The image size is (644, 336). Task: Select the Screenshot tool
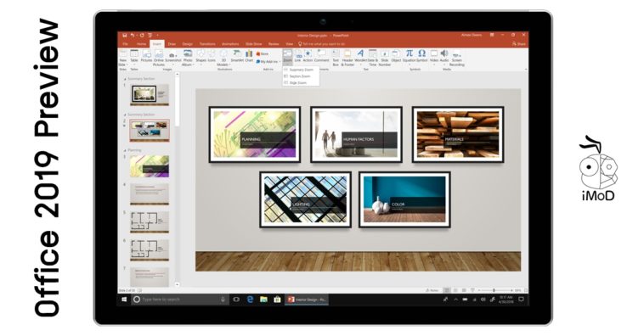coord(173,56)
